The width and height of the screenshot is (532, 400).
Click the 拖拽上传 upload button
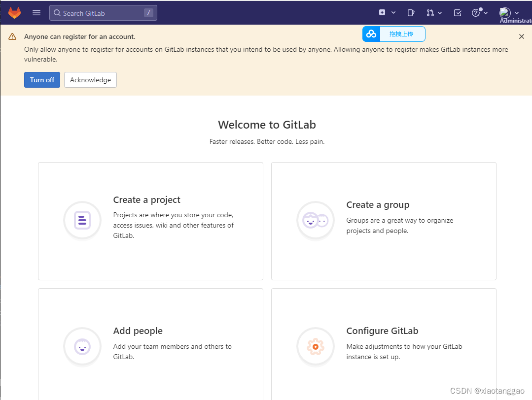pos(402,33)
